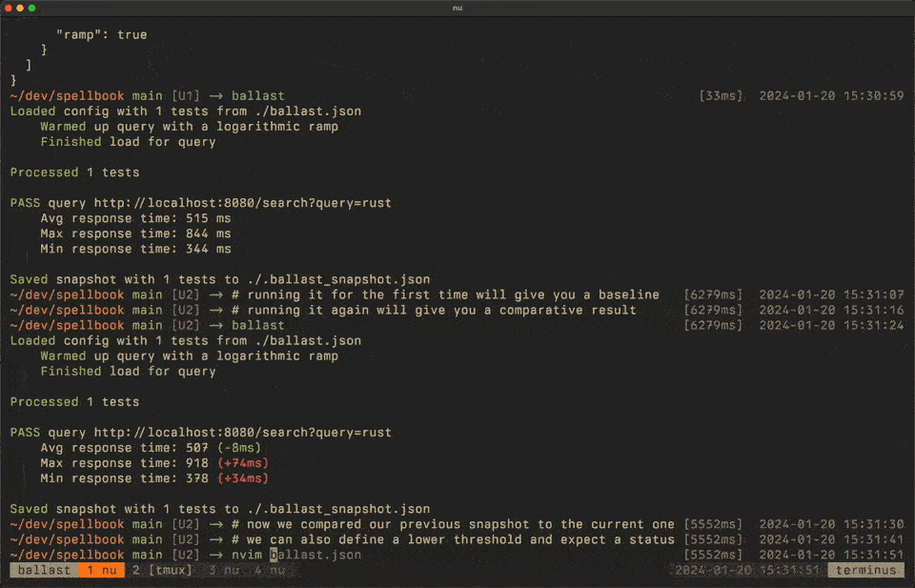Click the terminus hostname indicator

[x=865, y=569]
